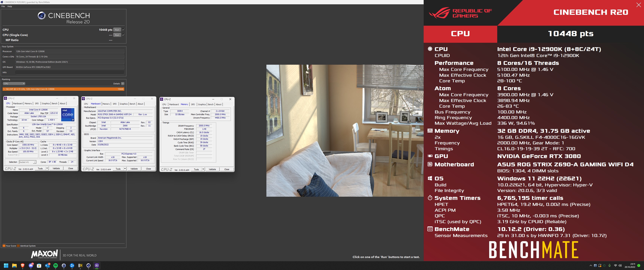Viewport: 644px width, 270px height.
Task: Open Microsoft Store from the taskbar
Action: (39, 265)
